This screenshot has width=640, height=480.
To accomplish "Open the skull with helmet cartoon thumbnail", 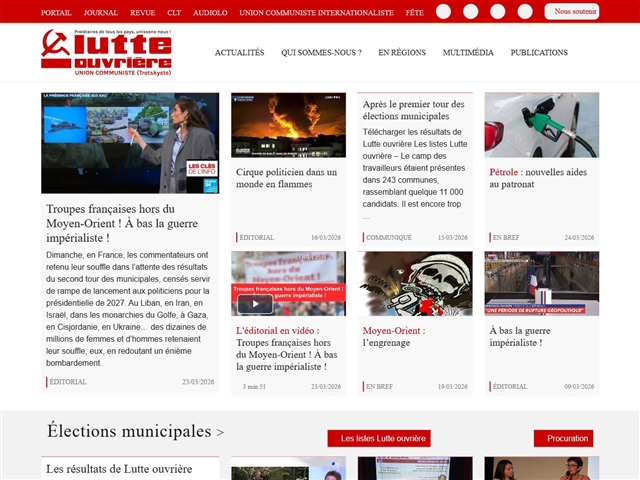I will point(415,284).
